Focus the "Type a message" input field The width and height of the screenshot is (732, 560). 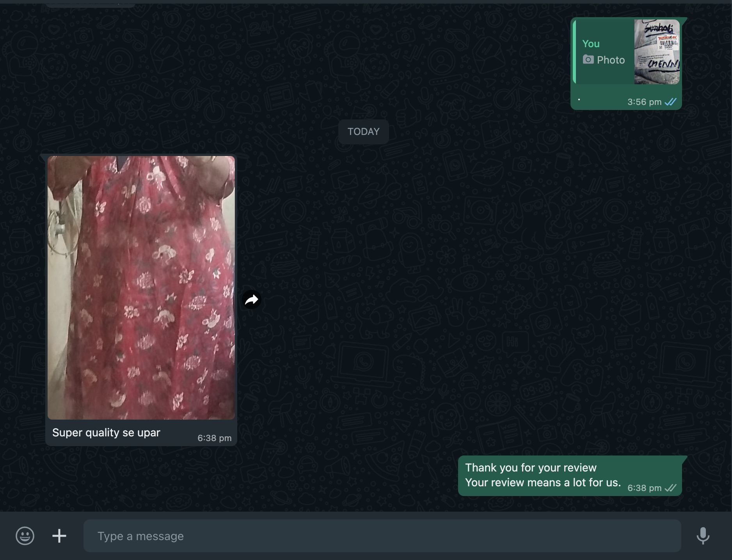tap(382, 536)
